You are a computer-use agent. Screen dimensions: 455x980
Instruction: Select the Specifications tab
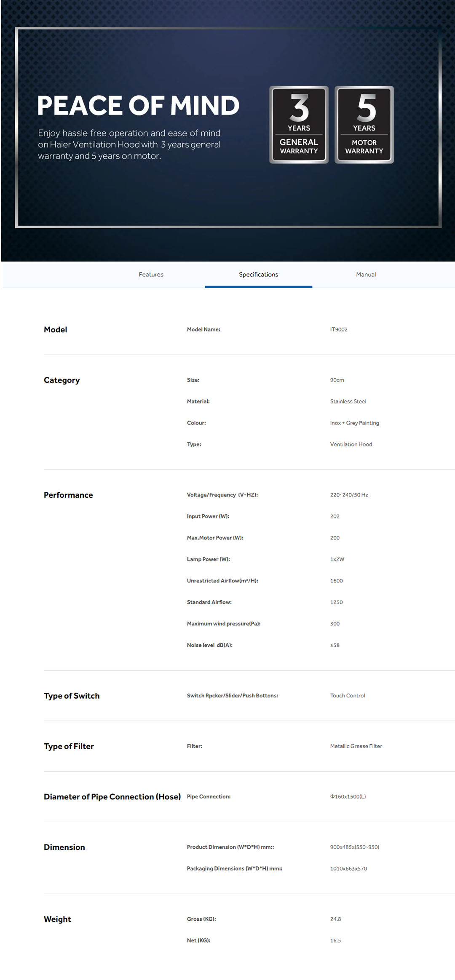tap(258, 275)
